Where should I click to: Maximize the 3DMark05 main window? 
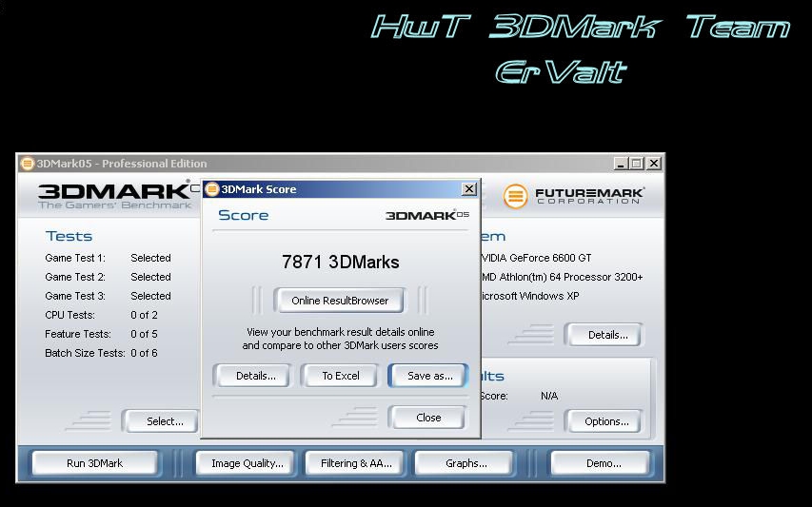(x=637, y=164)
